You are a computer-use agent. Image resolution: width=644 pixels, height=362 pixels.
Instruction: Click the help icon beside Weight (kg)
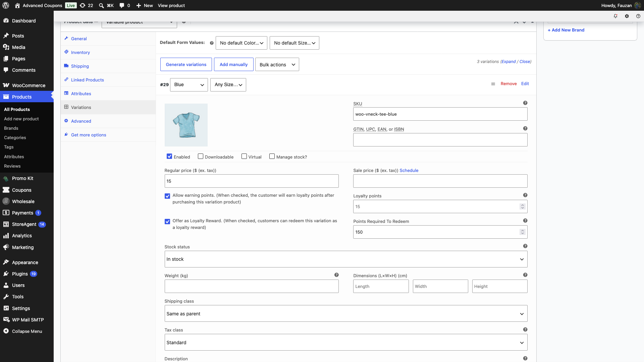(x=336, y=275)
